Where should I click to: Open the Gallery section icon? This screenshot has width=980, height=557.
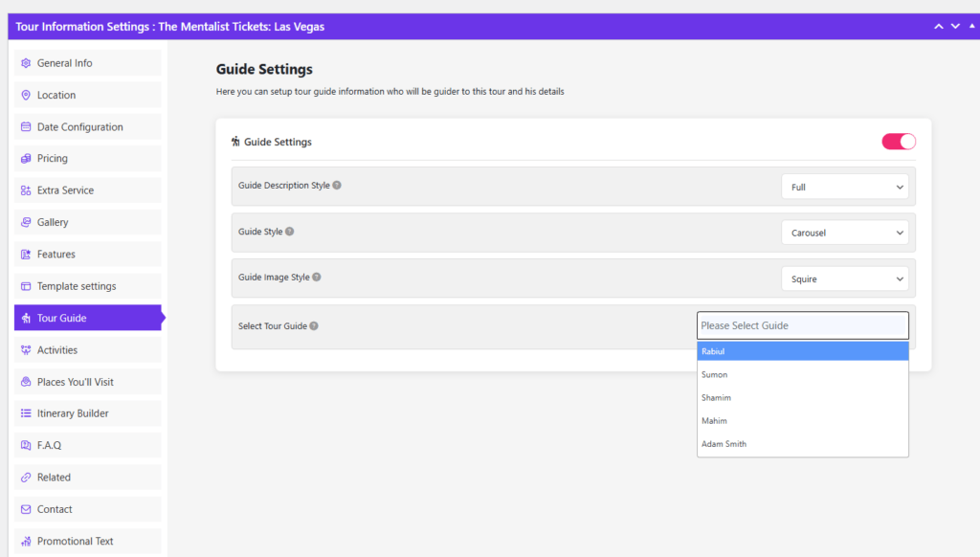click(24, 222)
